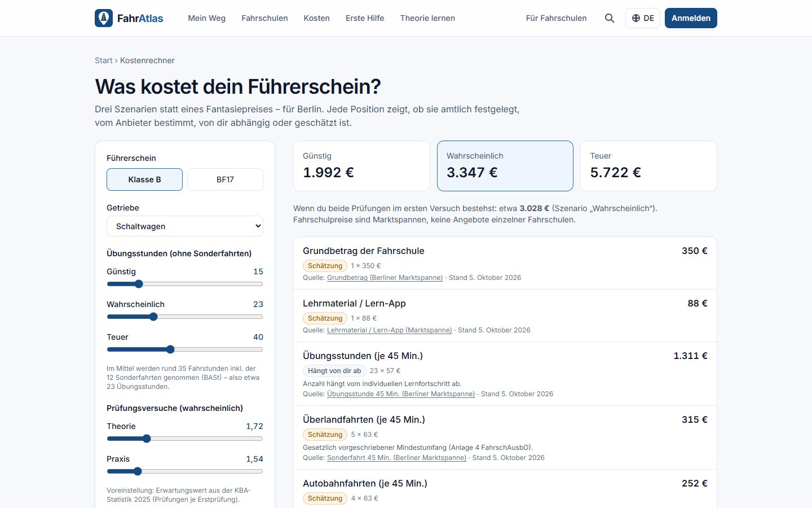812x508 pixels.
Task: Select the BF17 license option
Action: point(225,179)
